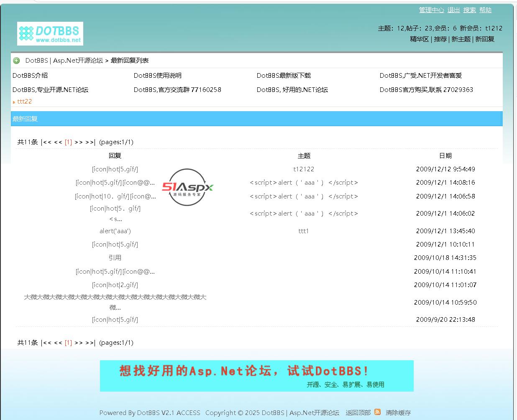
Task: Go to first page in pager above table
Action: point(46,142)
